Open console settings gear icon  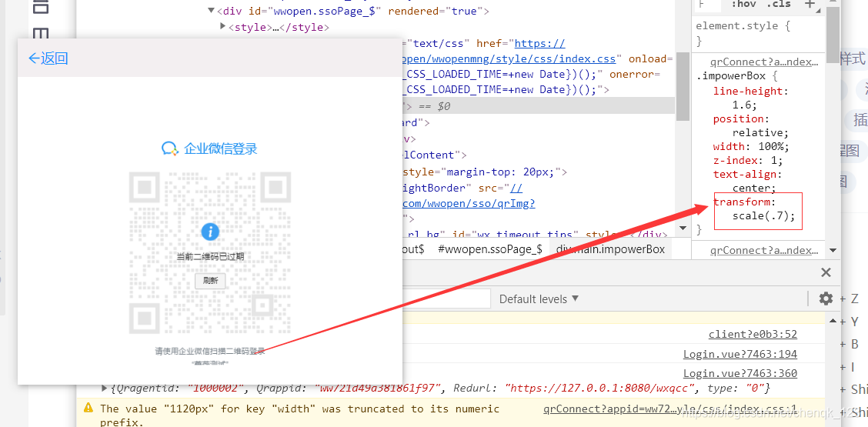[826, 299]
